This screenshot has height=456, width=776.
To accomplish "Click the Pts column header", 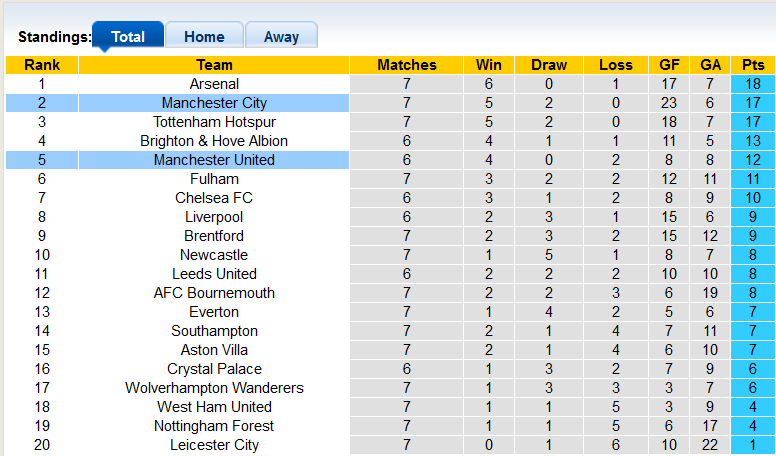I will pos(753,65).
